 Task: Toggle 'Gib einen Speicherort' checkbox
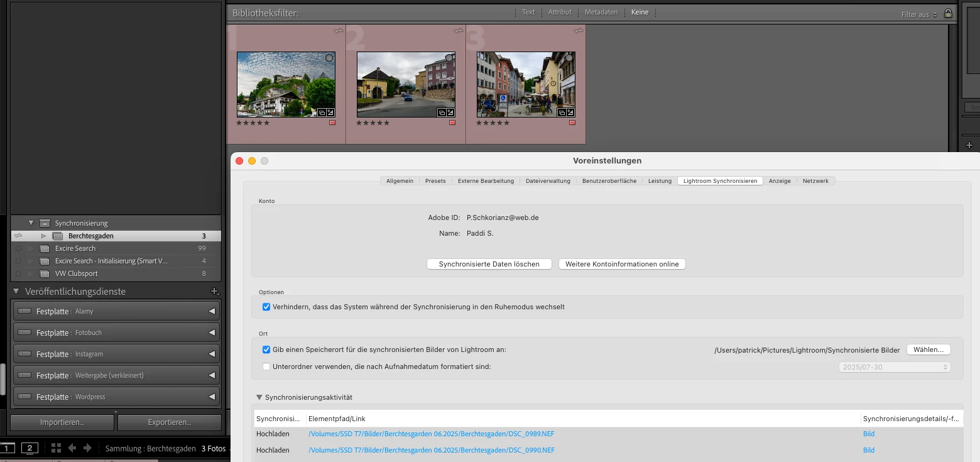266,349
